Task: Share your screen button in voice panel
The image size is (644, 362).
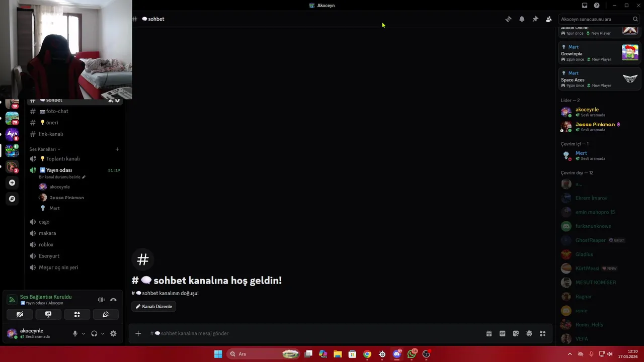Action: (48, 314)
